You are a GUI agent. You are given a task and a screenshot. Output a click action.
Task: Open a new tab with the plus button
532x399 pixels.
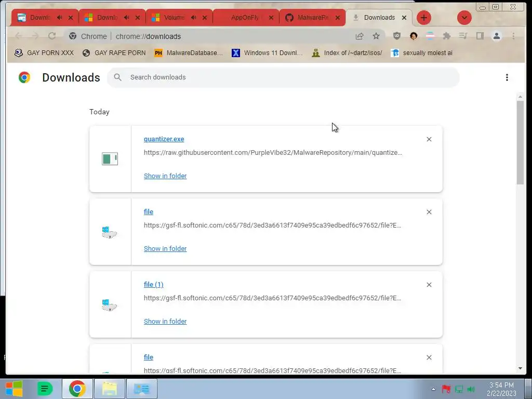coord(423,18)
